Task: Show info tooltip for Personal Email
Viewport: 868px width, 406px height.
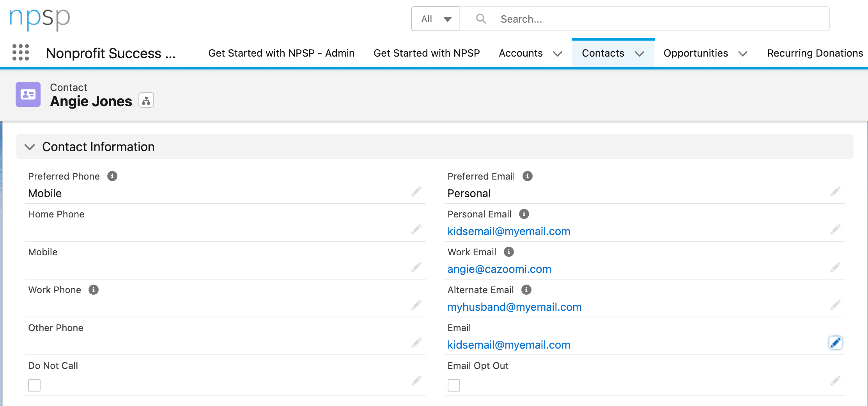Action: [524, 214]
